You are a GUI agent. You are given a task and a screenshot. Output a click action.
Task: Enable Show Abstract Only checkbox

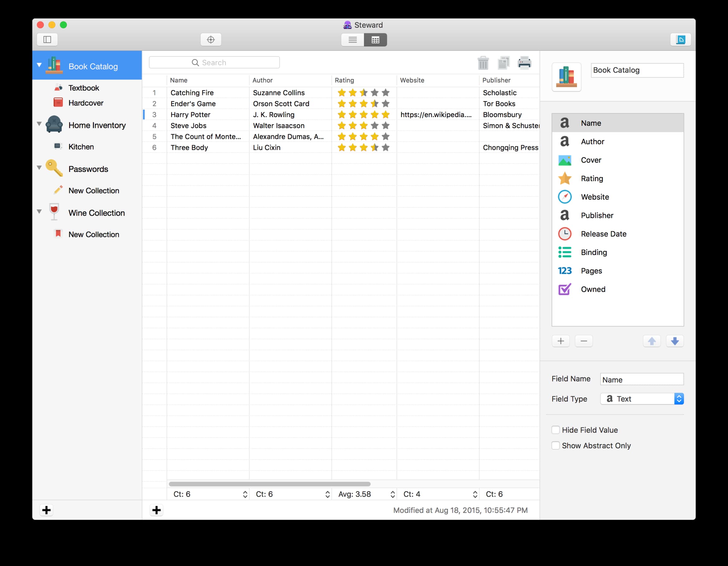pos(555,445)
